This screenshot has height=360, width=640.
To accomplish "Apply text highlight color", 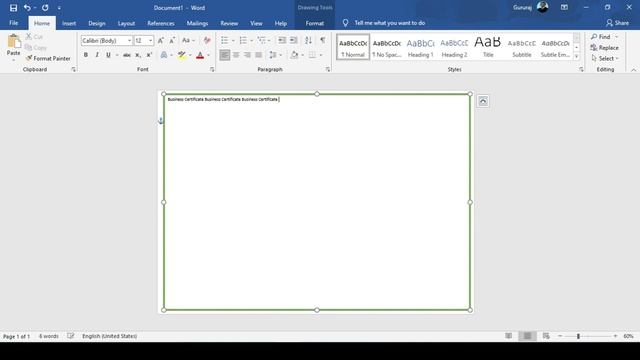I will (182, 55).
